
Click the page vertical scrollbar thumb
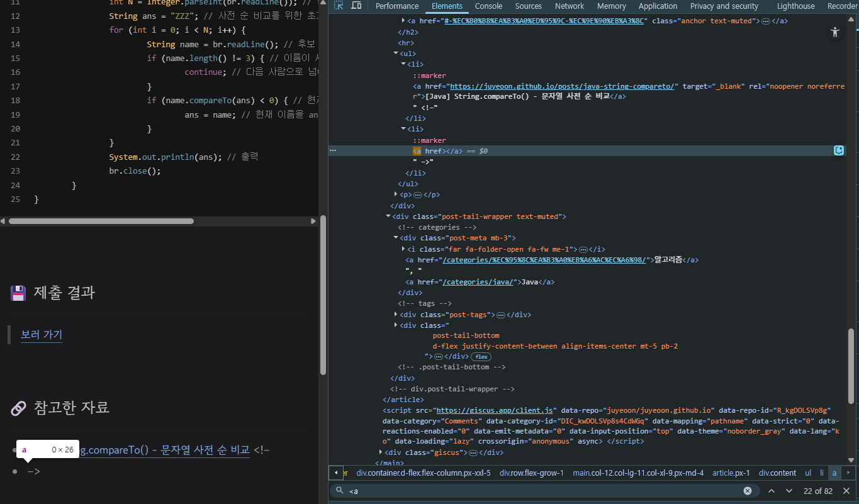pos(323,296)
